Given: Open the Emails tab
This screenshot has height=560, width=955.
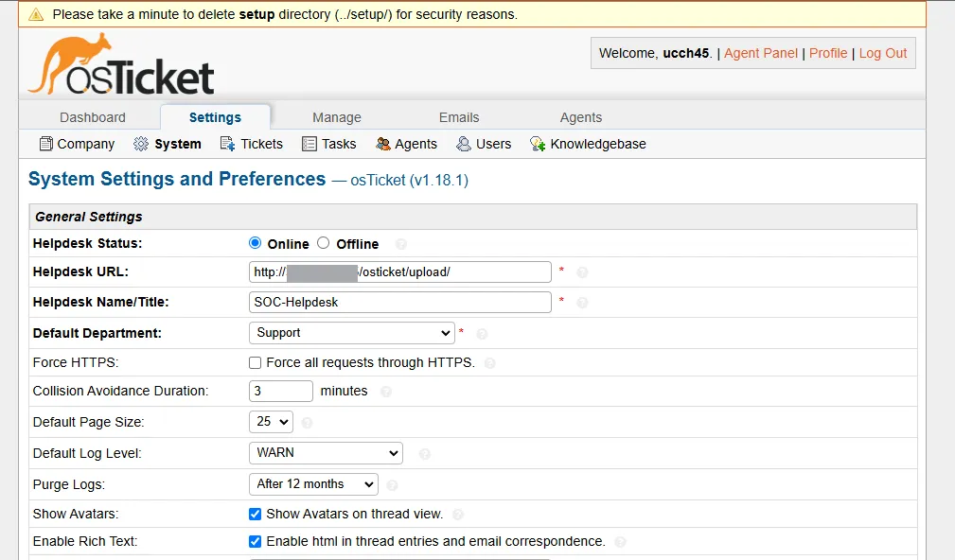Looking at the screenshot, I should tap(459, 116).
